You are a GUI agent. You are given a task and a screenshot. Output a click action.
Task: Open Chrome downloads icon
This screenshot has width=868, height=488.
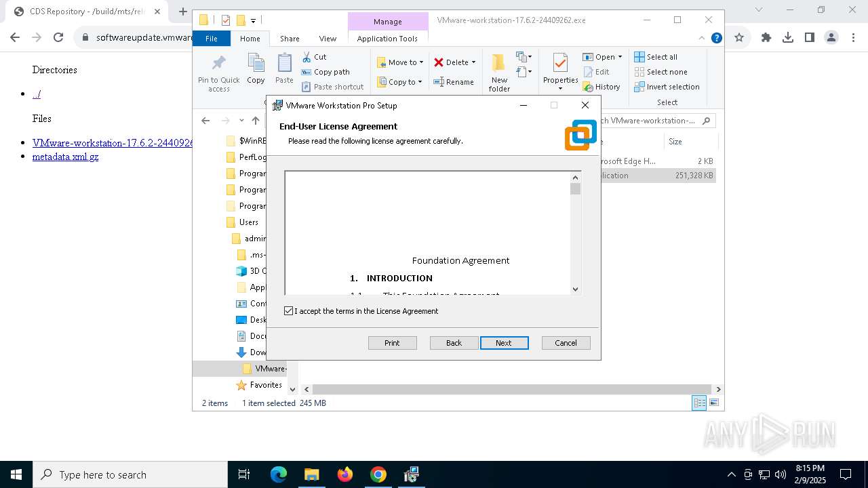788,38
